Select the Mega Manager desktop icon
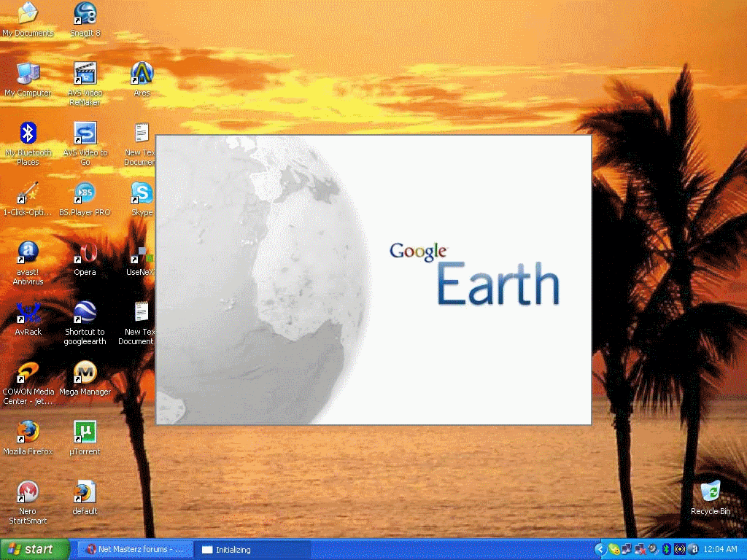The width and height of the screenshot is (747, 560). tap(85, 373)
